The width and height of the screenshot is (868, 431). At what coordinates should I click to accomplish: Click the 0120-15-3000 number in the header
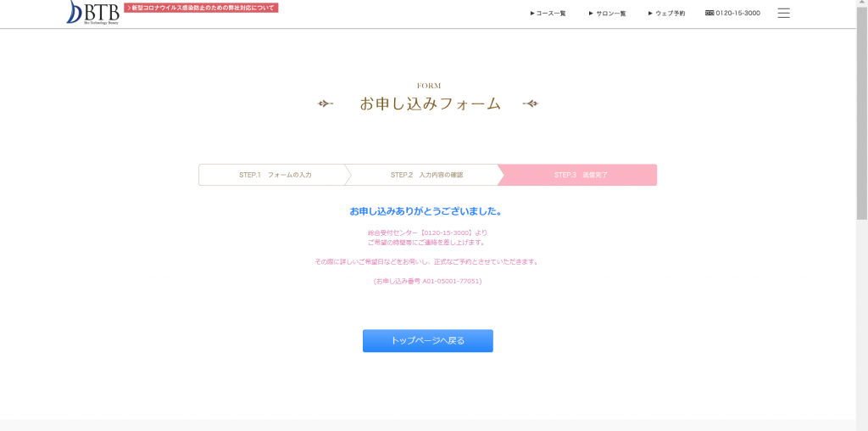(x=737, y=14)
